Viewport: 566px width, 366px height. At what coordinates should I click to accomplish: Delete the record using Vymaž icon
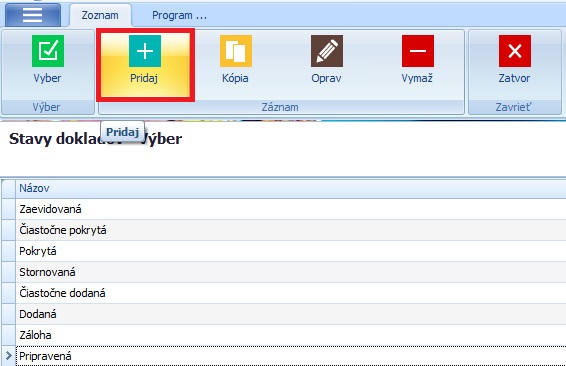[418, 51]
